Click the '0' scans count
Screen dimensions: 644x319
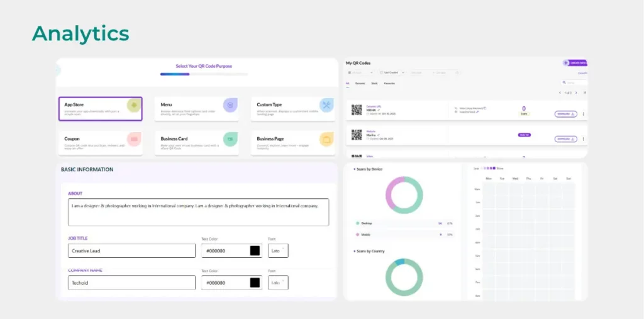[524, 108]
